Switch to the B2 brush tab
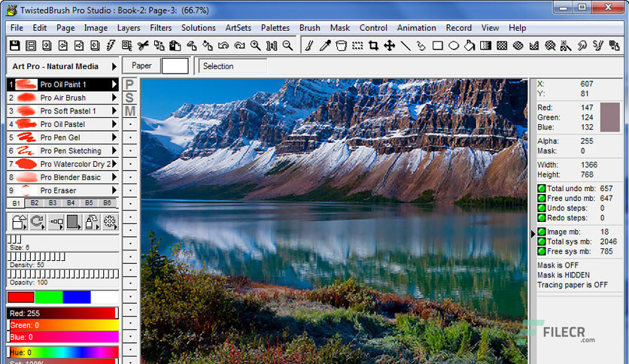Image resolution: width=629 pixels, height=364 pixels. tap(35, 203)
